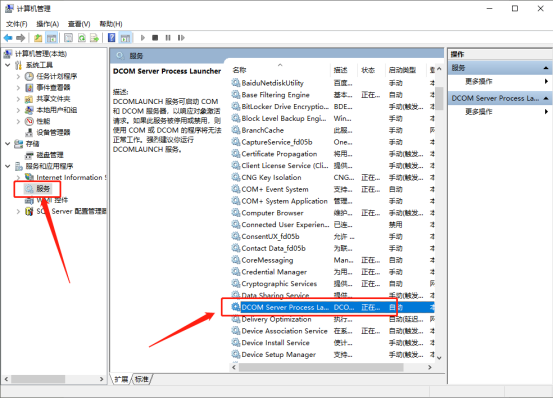This screenshot has height=398, width=553.
Task: Sort services by 启动类型 column header
Action: coord(402,70)
